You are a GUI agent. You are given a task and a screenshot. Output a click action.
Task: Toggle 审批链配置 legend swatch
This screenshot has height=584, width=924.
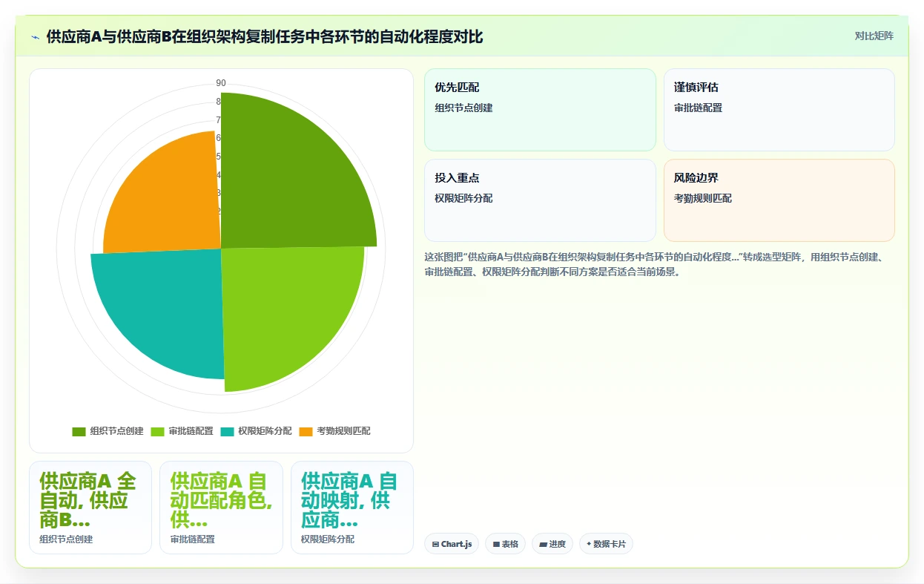(158, 431)
